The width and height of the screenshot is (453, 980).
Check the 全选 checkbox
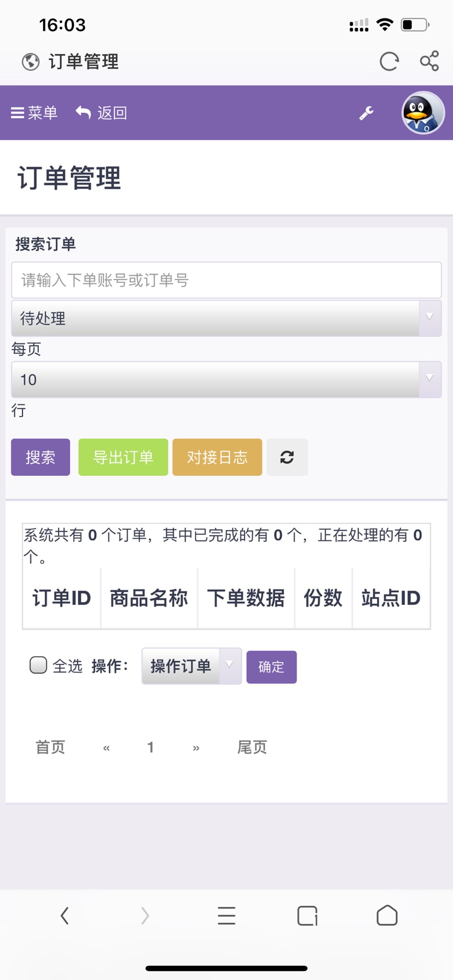tap(38, 665)
